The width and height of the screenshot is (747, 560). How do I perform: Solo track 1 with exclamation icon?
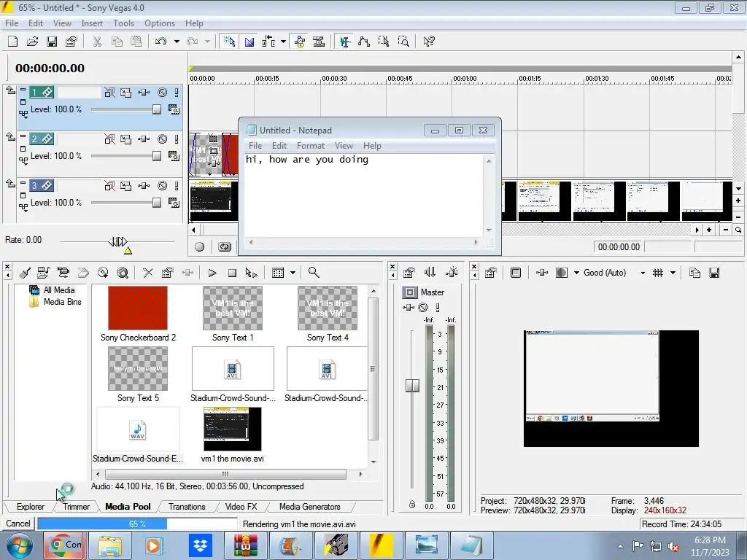[177, 93]
